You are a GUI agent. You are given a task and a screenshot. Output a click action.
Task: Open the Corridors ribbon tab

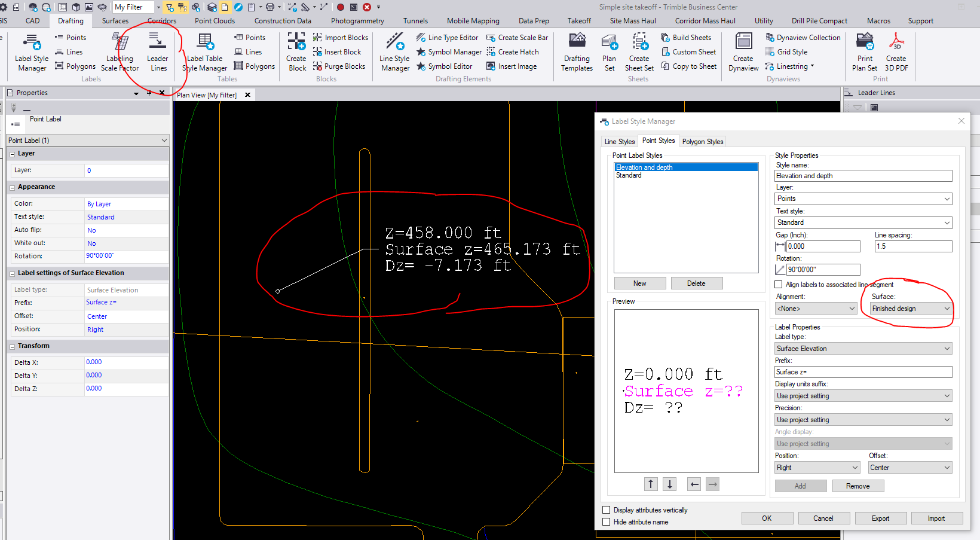coord(161,20)
